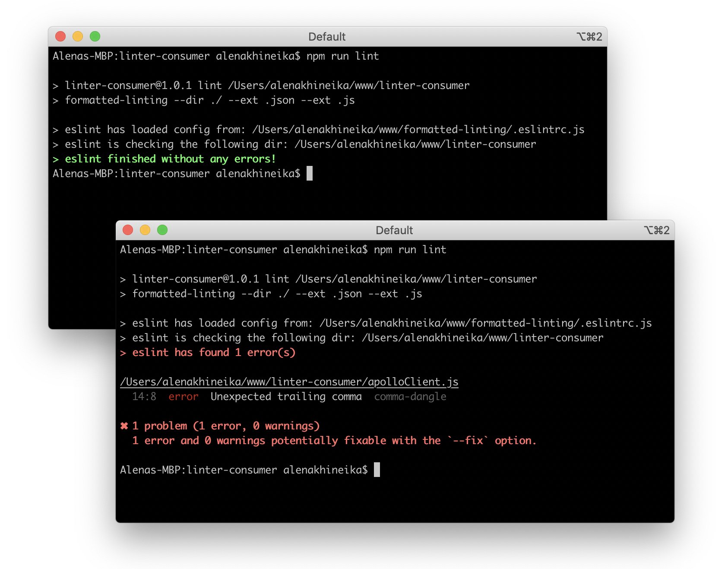Click 'linter-consumer@1.0.1 lint' line in front window
This screenshot has width=728, height=569.
[x=329, y=279]
